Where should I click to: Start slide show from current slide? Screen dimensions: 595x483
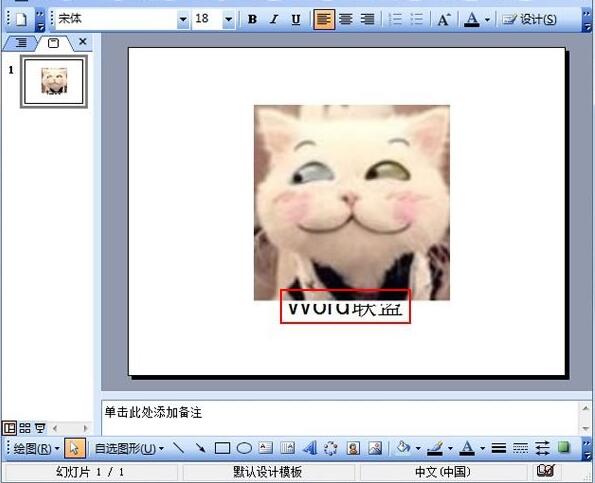pos(40,428)
